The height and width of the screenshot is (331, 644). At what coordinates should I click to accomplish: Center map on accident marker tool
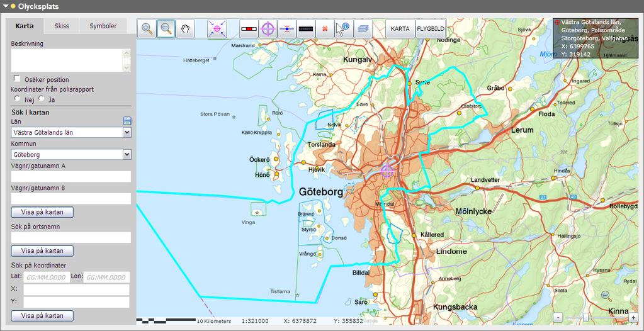click(x=217, y=29)
